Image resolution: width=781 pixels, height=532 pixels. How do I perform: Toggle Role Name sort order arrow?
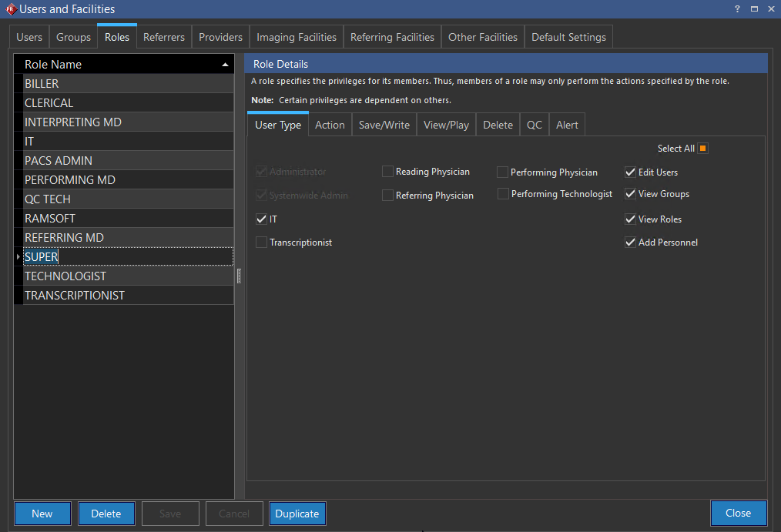pos(225,65)
